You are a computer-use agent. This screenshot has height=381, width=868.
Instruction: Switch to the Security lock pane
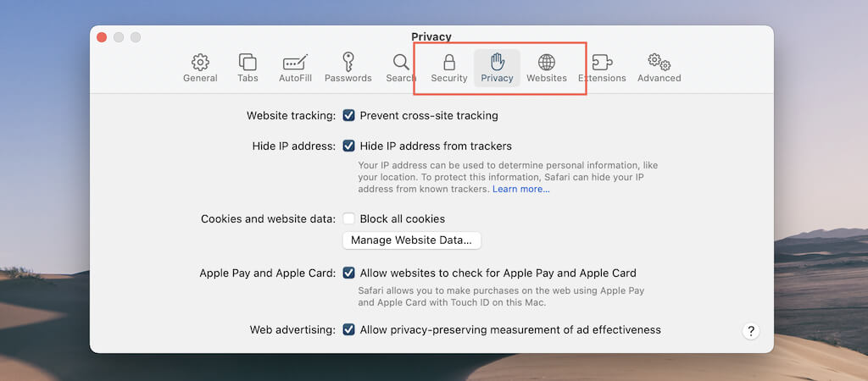pos(449,69)
